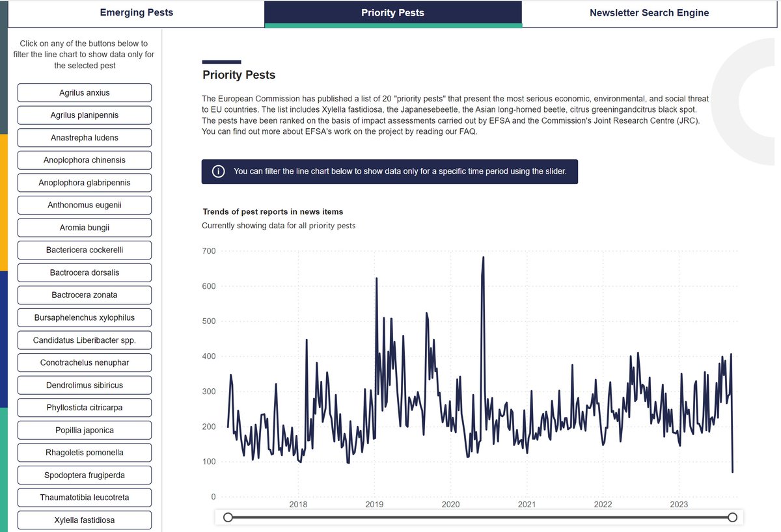Click the 2019 peak on line chart
The width and height of the screenshot is (781, 532).
pyautogui.click(x=377, y=278)
